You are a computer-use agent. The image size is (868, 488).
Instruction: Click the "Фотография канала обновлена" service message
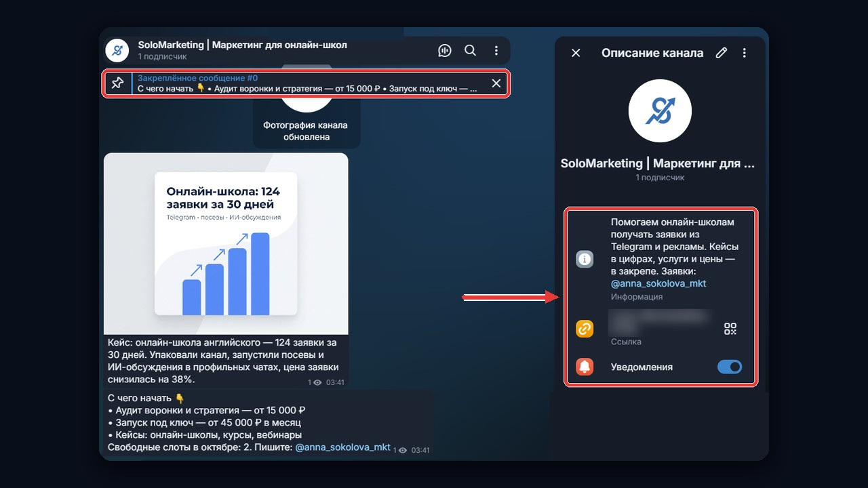(306, 131)
